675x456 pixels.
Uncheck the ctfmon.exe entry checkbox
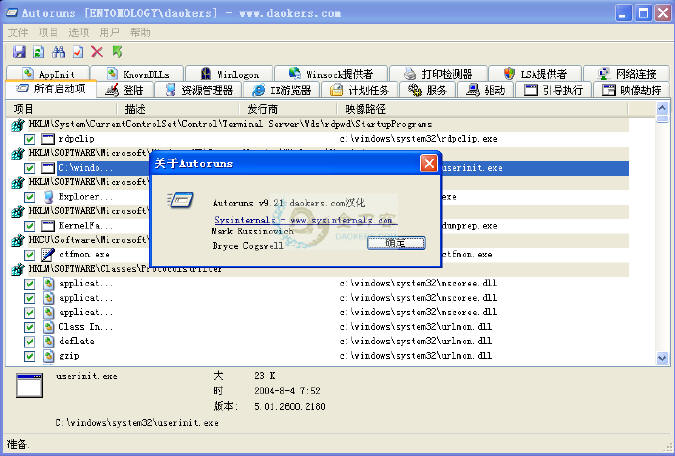point(29,255)
